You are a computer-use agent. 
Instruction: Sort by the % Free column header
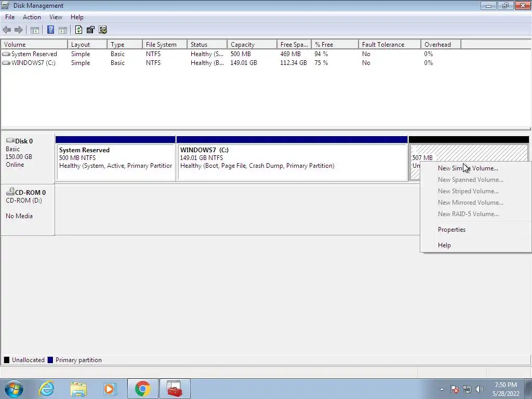click(x=335, y=45)
